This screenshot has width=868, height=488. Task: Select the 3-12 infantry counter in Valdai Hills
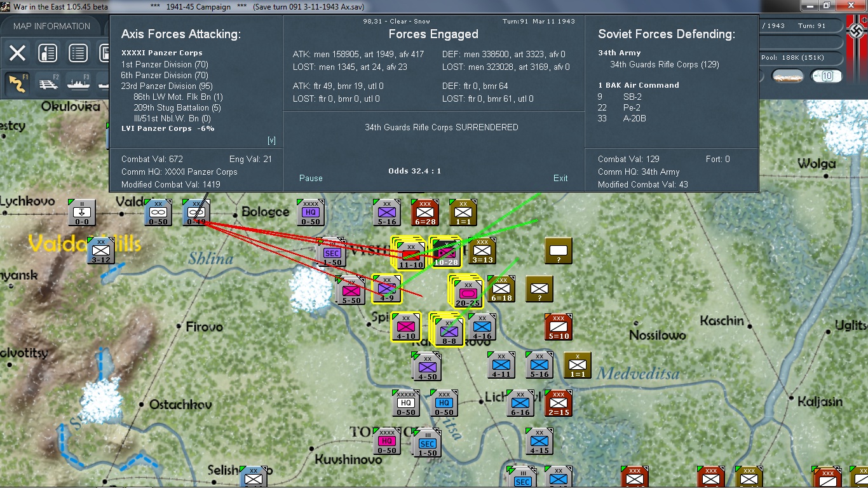pyautogui.click(x=101, y=250)
